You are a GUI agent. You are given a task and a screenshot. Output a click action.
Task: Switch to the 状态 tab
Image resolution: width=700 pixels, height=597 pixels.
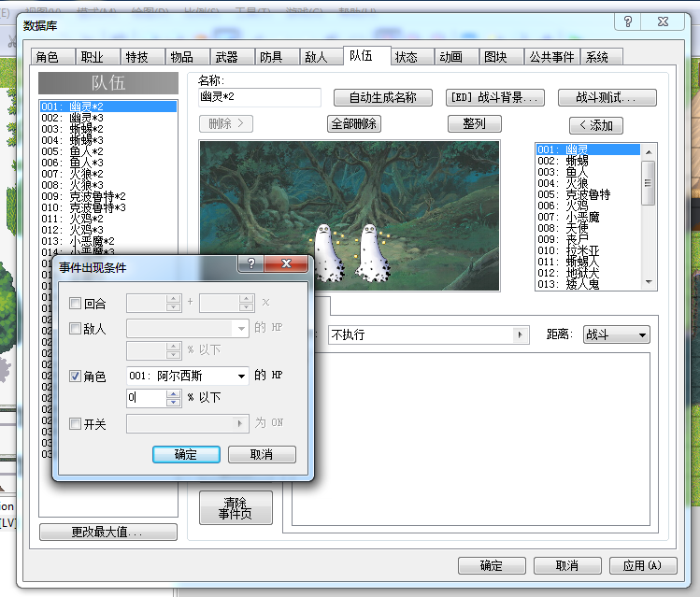411,57
